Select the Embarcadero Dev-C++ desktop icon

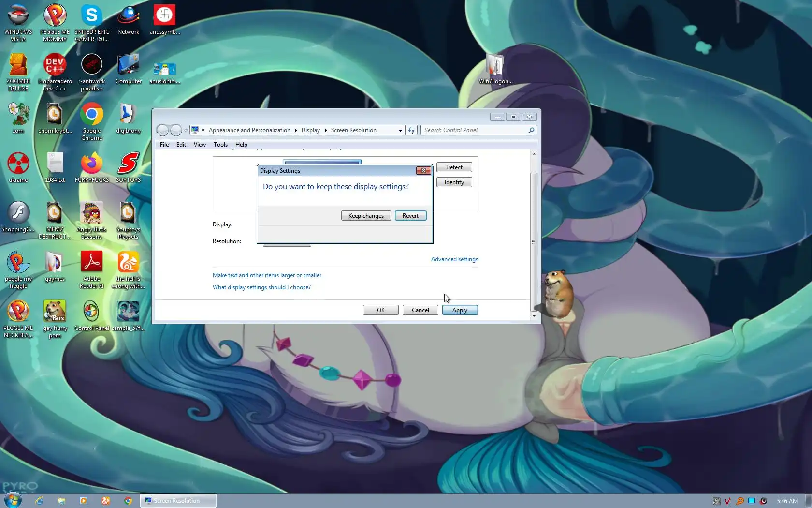(55, 72)
